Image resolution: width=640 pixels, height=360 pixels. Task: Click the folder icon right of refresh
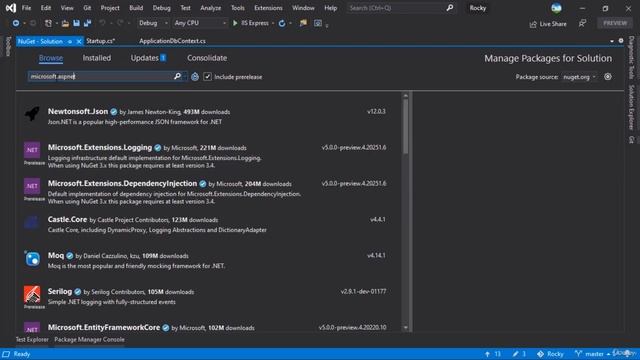(303, 23)
